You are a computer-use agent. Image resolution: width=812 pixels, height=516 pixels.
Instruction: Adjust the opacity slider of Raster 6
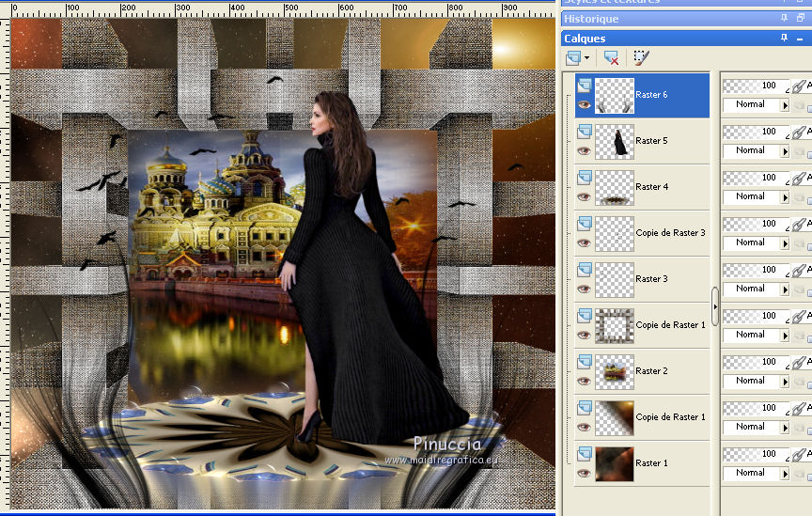tap(756, 86)
